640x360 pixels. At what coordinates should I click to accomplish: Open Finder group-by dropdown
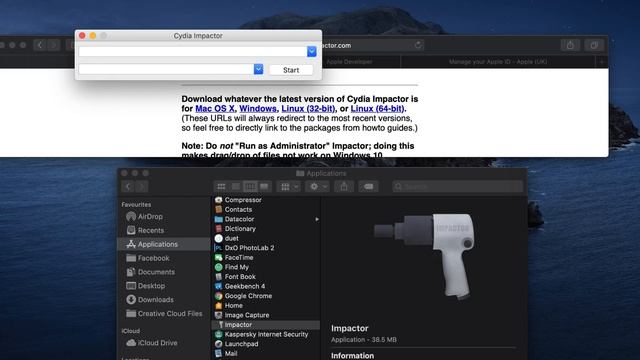289,187
